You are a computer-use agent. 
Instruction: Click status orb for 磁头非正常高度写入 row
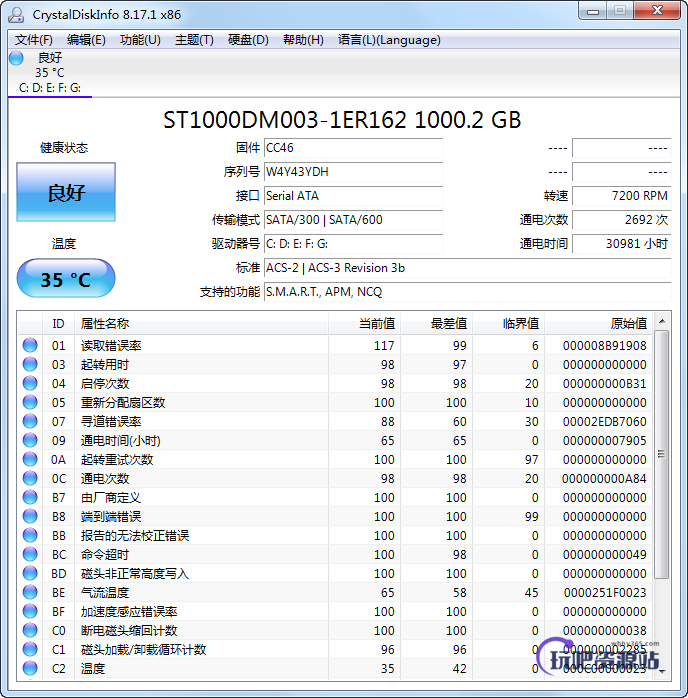30,573
